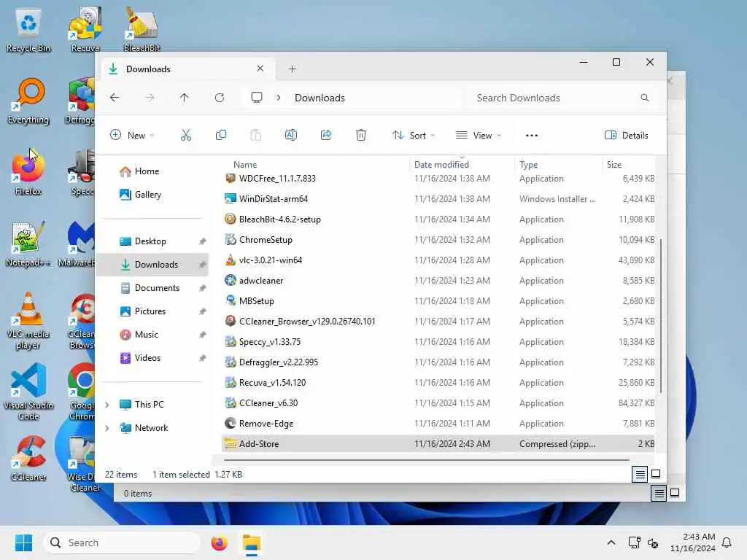The width and height of the screenshot is (747, 560).
Task: Open BleachBit desktop shortcut
Action: coord(142,30)
